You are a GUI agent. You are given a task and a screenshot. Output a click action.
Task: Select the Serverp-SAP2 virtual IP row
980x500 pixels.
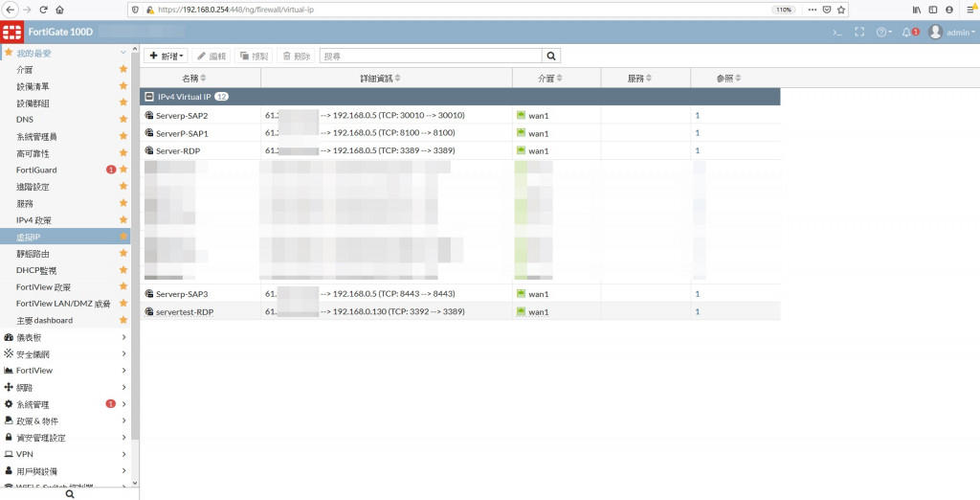460,115
